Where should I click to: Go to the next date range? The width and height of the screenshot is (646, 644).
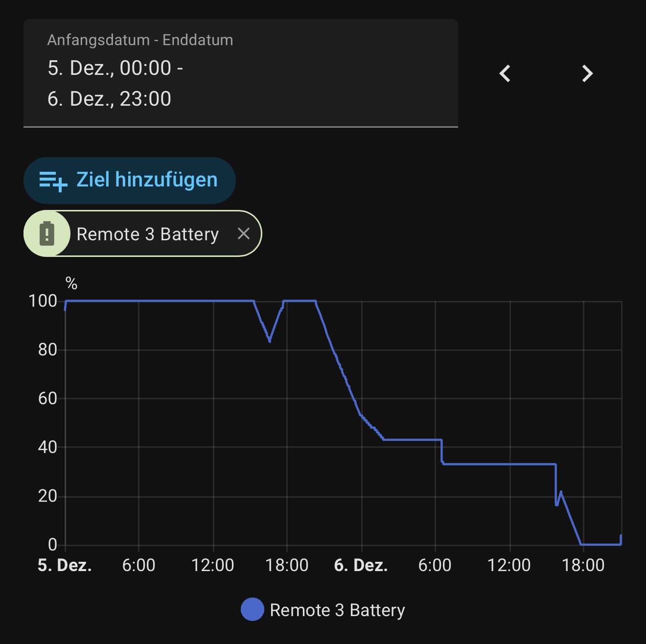587,73
